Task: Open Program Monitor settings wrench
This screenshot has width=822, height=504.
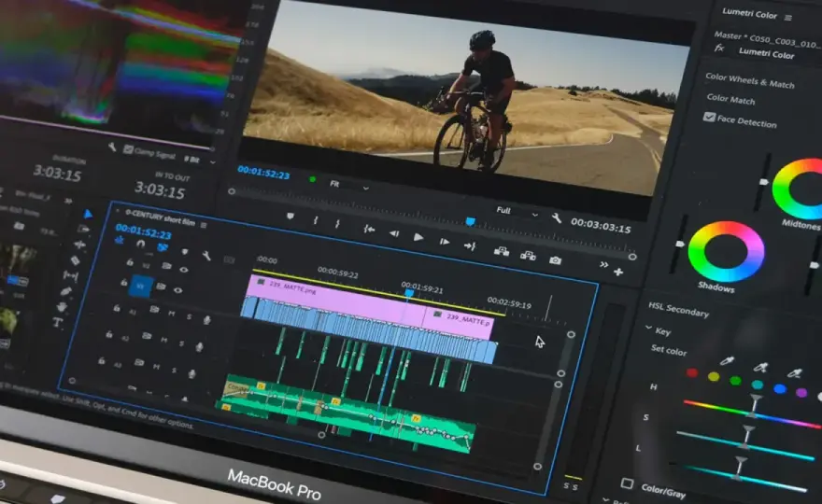Action: [x=556, y=218]
